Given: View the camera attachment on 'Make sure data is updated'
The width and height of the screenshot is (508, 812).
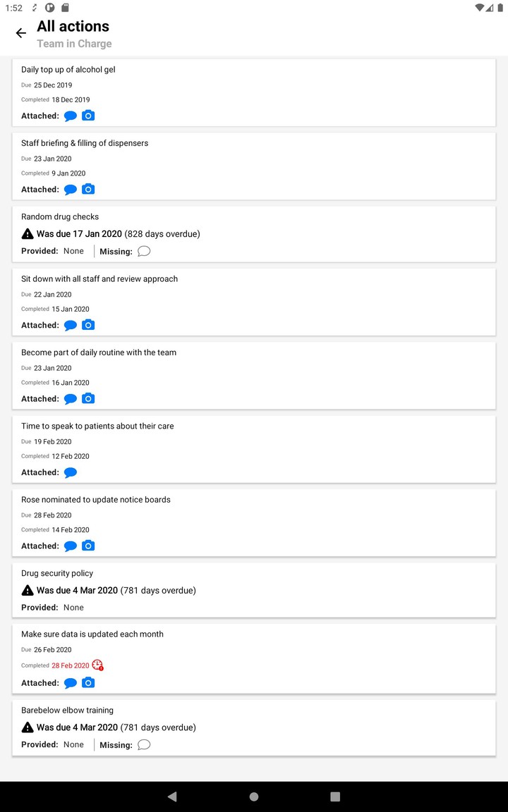Looking at the screenshot, I should (x=88, y=682).
